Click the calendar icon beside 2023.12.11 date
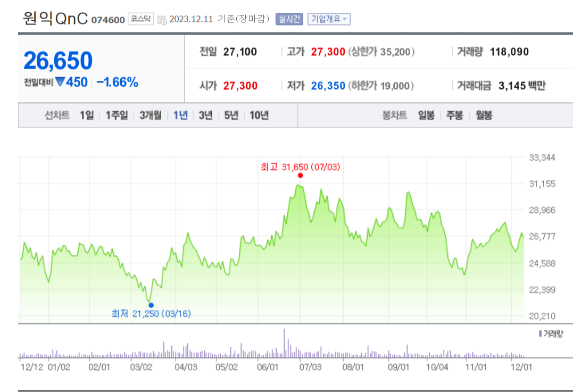The image size is (573, 392). [162, 20]
